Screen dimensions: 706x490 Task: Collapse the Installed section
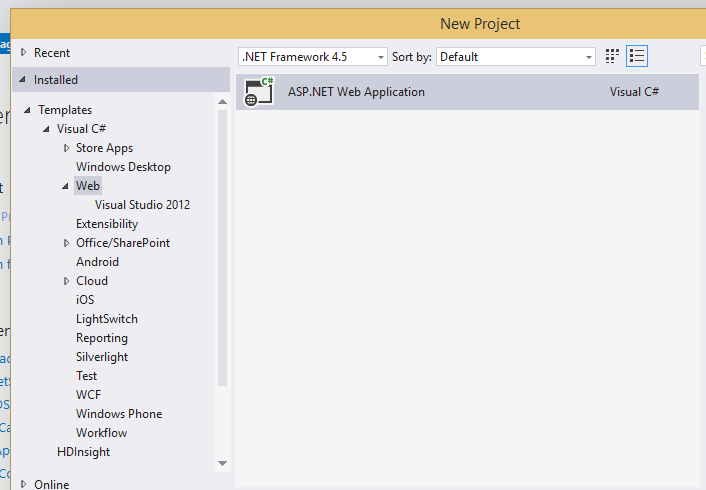pyautogui.click(x=23, y=80)
